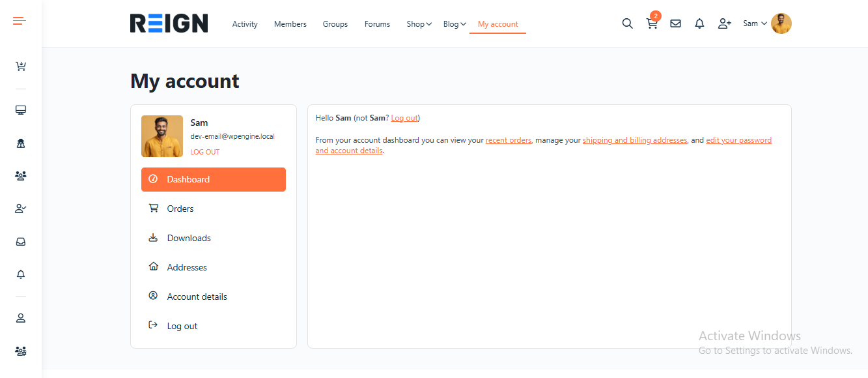Screen dimensions: 868x378
Task: Open search with the magnifier icon
Action: 627,23
